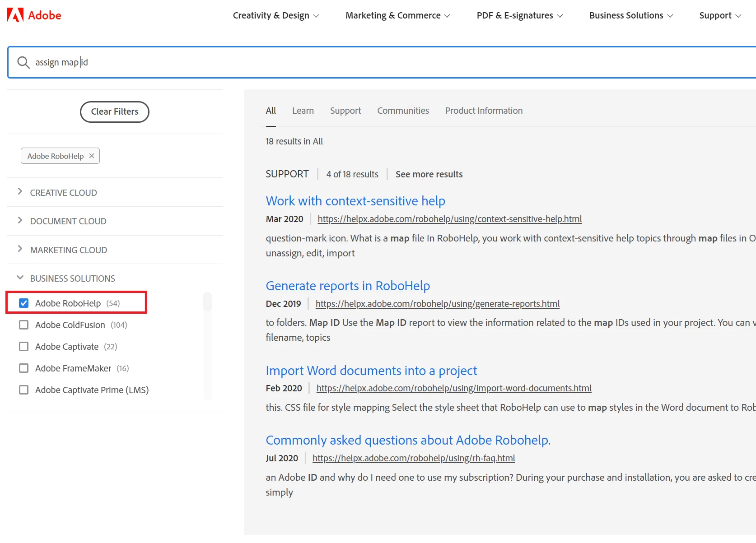Click the Adobe wordmark text

point(45,15)
